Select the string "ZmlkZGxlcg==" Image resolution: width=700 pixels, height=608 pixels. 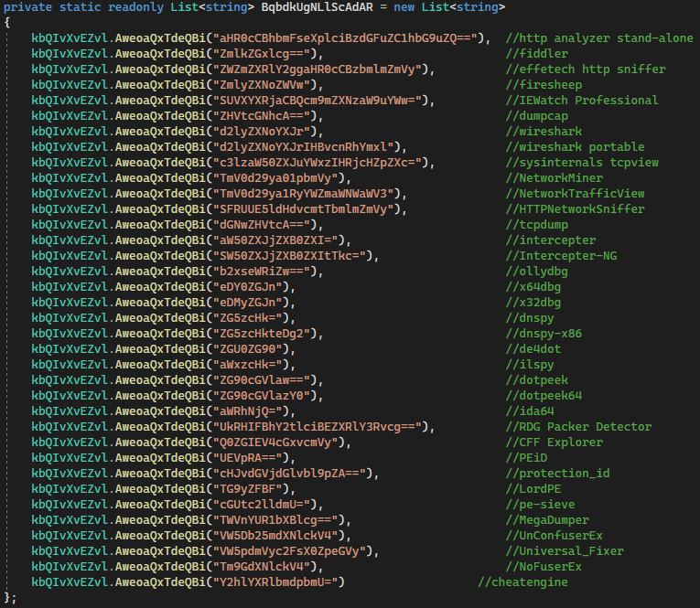point(262,54)
